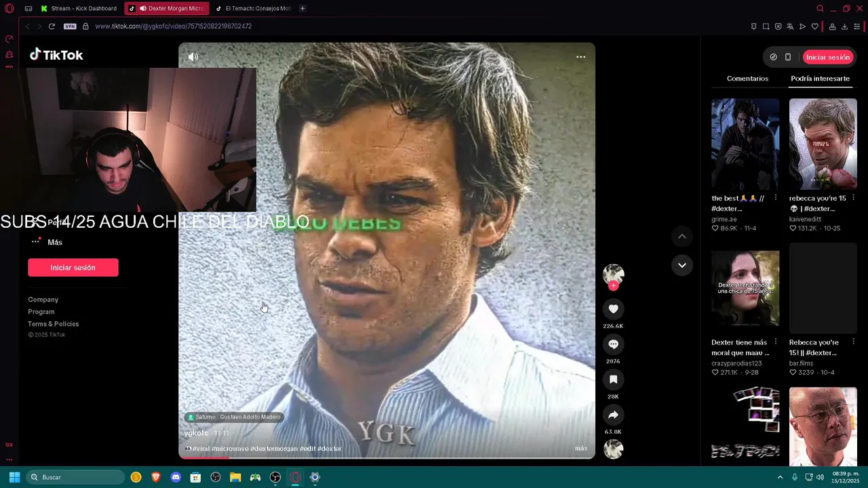Click the #dextermorgan hashtag
Screen dimensions: 868x488
point(274,449)
